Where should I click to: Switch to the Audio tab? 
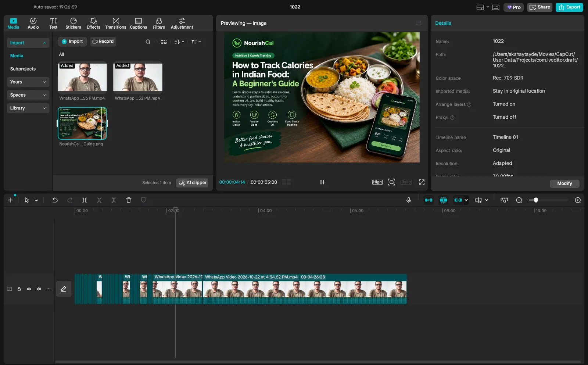[33, 24]
